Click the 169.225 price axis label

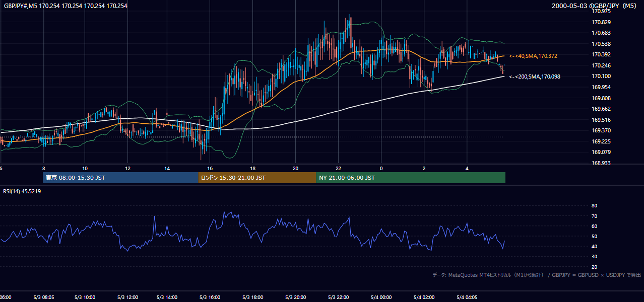[601, 141]
